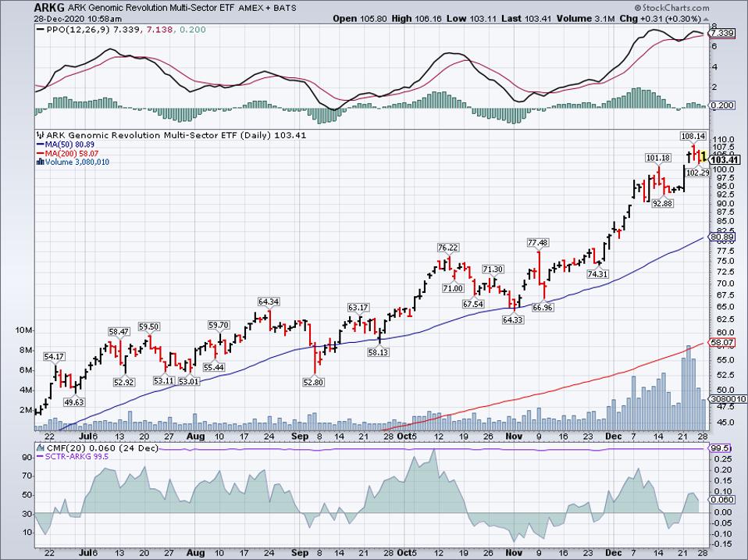The height and width of the screenshot is (560, 748).
Task: Click the 0.060 CMF axis tag
Action: pyautogui.click(x=722, y=499)
